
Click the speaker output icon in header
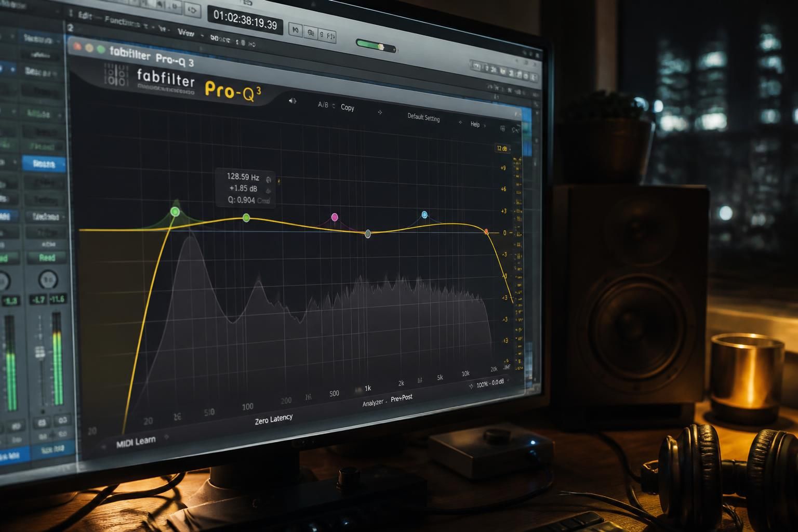pos(292,101)
